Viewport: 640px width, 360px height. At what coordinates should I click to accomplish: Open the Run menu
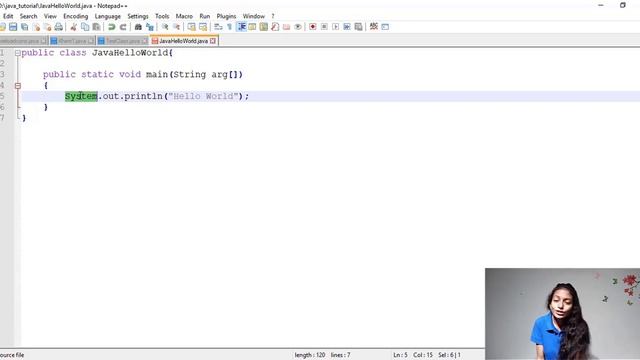coord(204,16)
